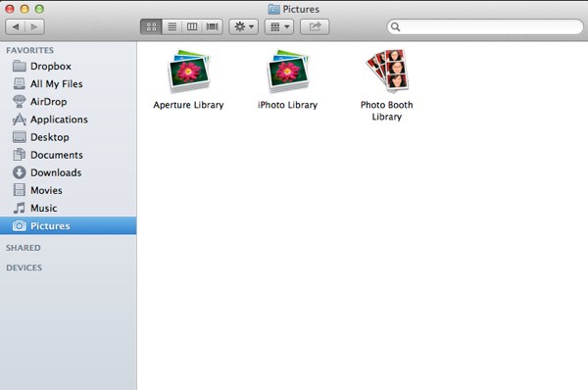Click the Desktop sidebar icon
588x390 pixels.
click(x=20, y=137)
